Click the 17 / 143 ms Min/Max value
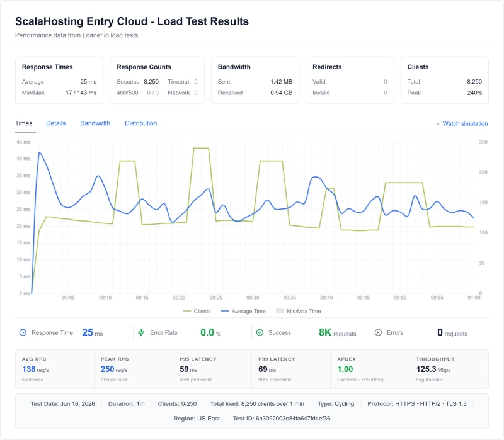The height and width of the screenshot is (440, 504). (x=81, y=93)
